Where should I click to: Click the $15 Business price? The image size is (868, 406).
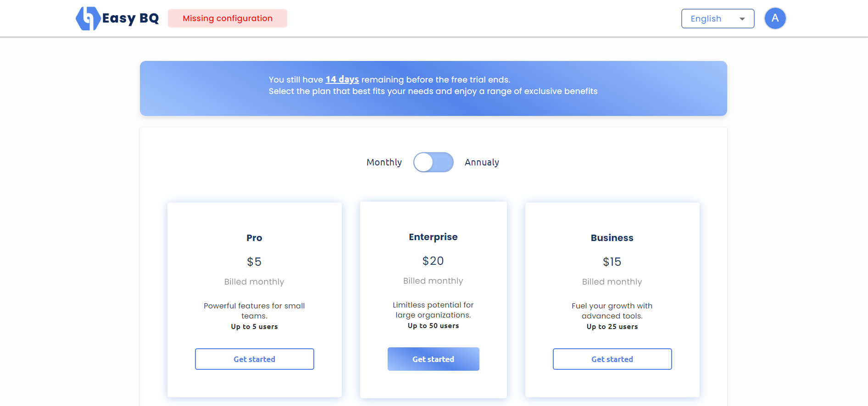(612, 262)
